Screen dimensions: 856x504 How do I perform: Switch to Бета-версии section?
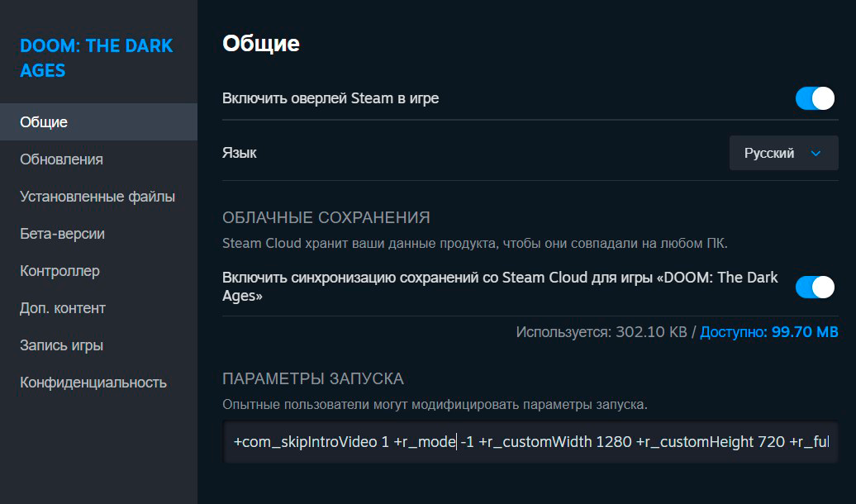point(99,234)
